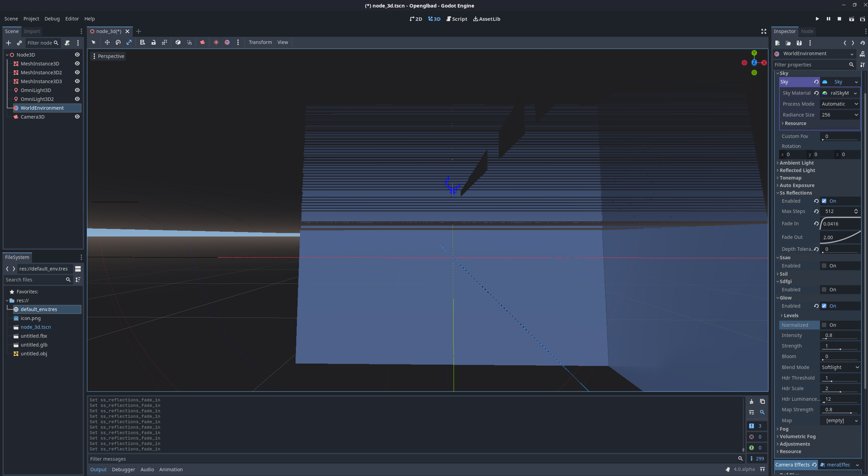Toggle visibility of MeshInstance3D2

(77, 72)
